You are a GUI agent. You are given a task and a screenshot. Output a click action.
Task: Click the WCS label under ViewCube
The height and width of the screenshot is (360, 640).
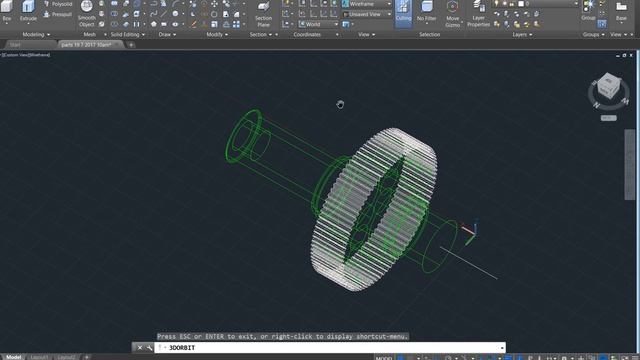[608, 118]
